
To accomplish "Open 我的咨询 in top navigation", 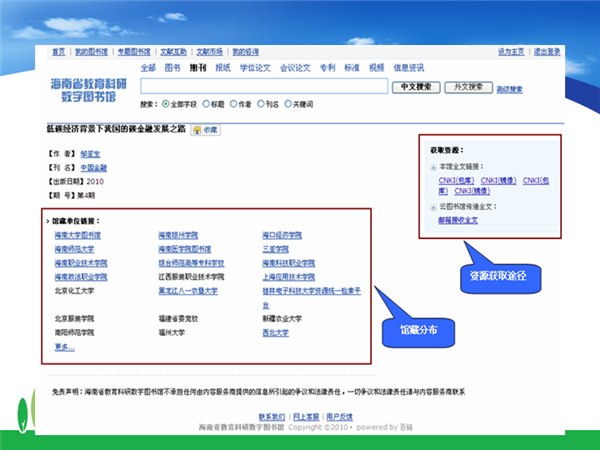I will (x=246, y=52).
